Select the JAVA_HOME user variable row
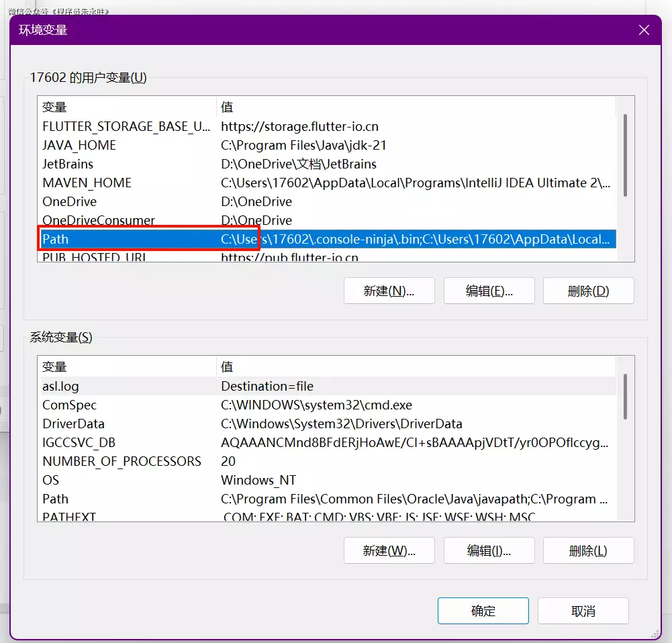 point(79,145)
